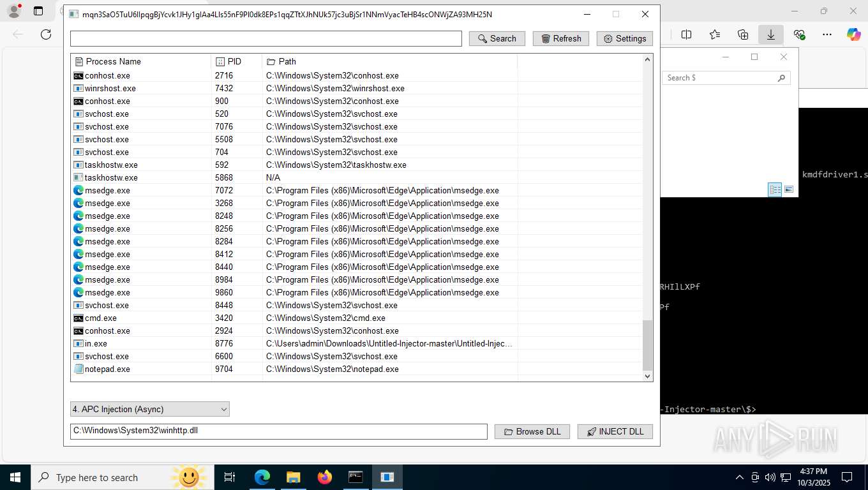868x490 pixels.
Task: Select the in.exe process icon
Action: coord(79,343)
